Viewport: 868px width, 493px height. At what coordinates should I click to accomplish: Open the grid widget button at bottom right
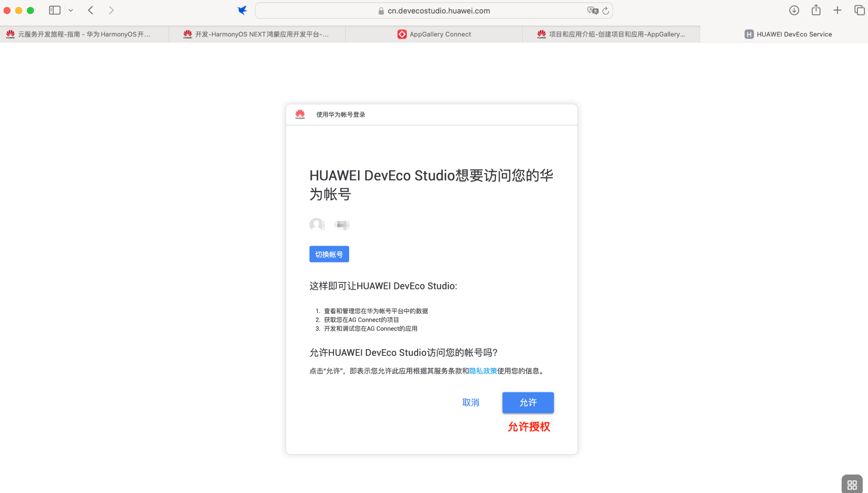[851, 484]
